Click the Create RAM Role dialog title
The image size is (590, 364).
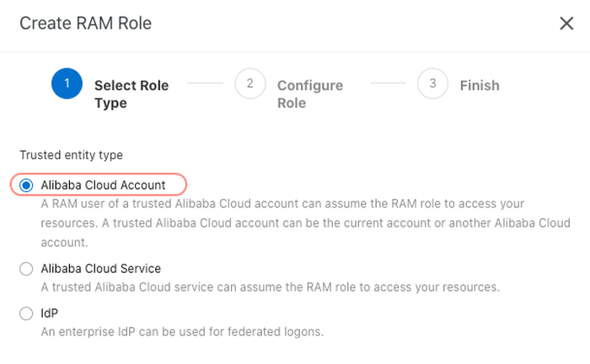(85, 24)
